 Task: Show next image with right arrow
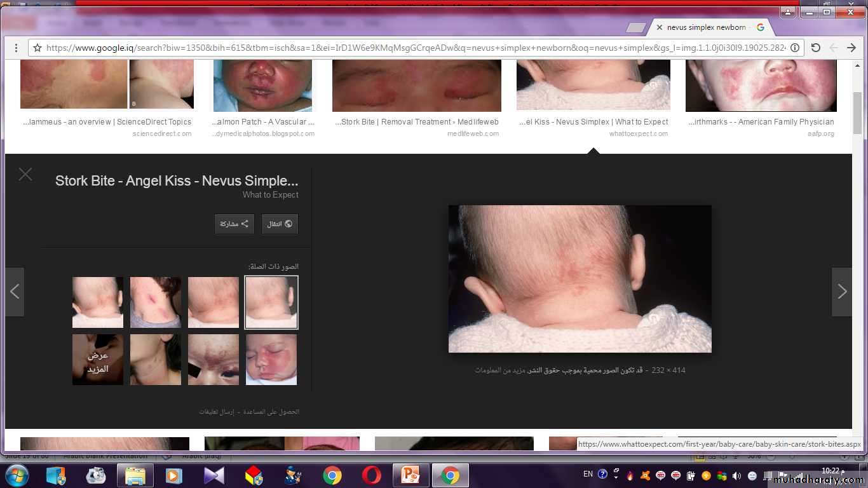(841, 292)
